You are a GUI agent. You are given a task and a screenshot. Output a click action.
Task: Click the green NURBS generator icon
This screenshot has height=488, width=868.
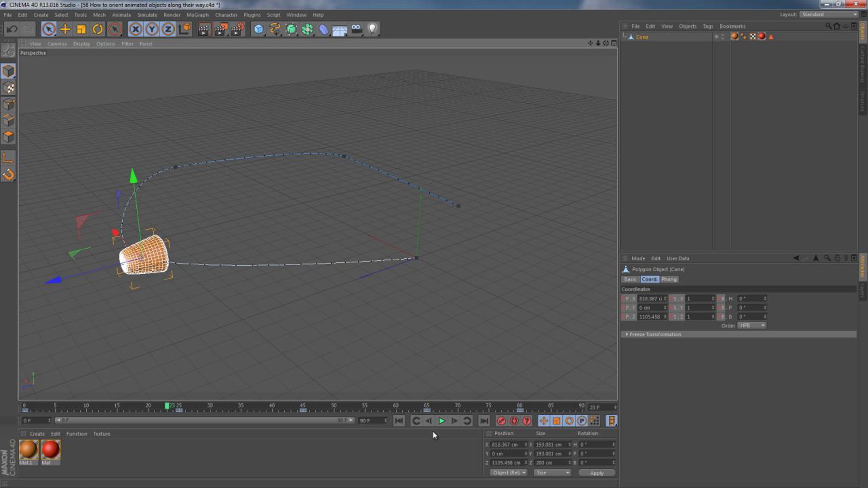coord(291,29)
